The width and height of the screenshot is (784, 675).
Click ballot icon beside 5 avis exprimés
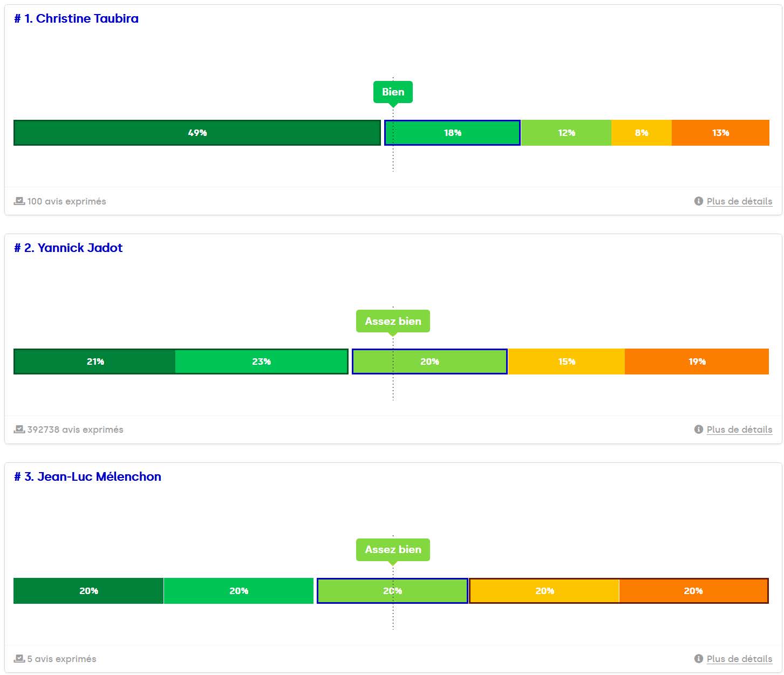(19, 659)
